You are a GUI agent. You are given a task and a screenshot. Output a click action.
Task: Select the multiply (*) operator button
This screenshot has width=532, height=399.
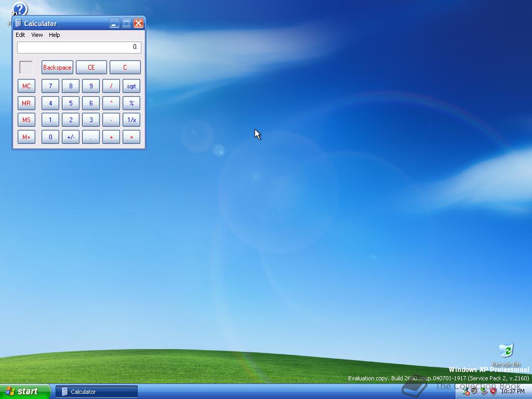tap(111, 103)
